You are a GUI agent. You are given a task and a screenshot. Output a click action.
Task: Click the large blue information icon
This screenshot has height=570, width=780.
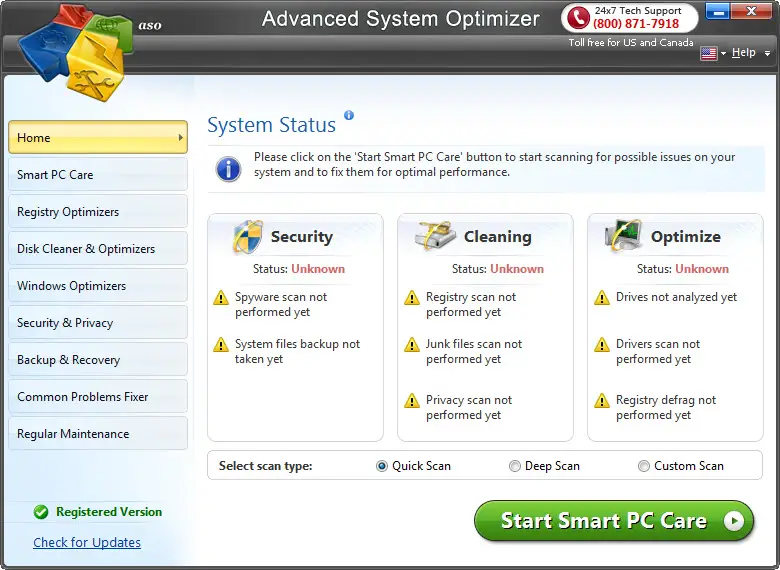pyautogui.click(x=228, y=169)
